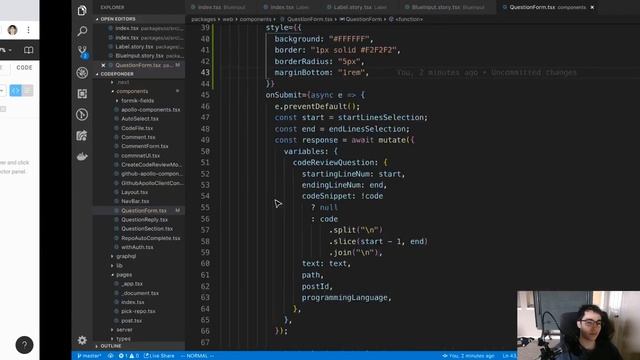Open withAuth.tsx in explorer
Screen dimensions: 640x360
tap(137, 247)
